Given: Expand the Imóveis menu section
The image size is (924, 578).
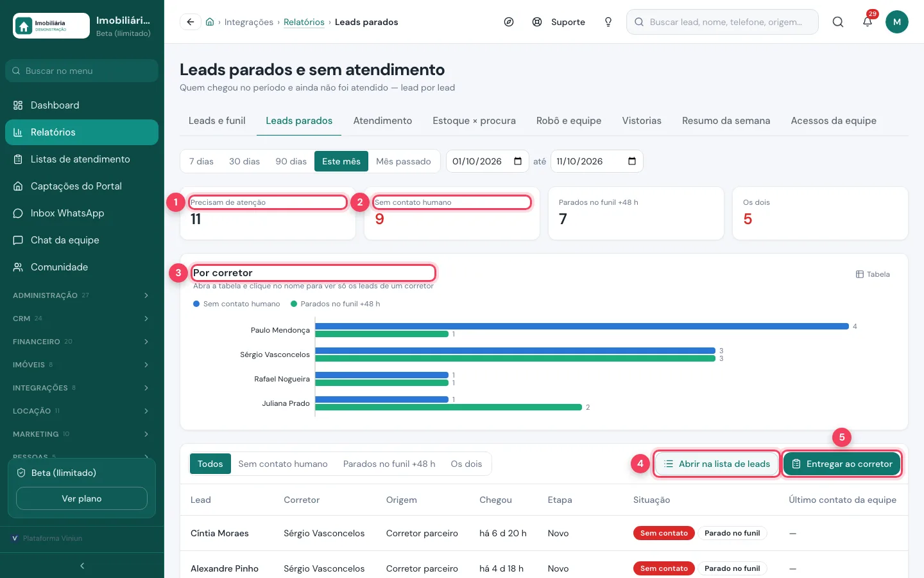Looking at the screenshot, I should [x=81, y=365].
